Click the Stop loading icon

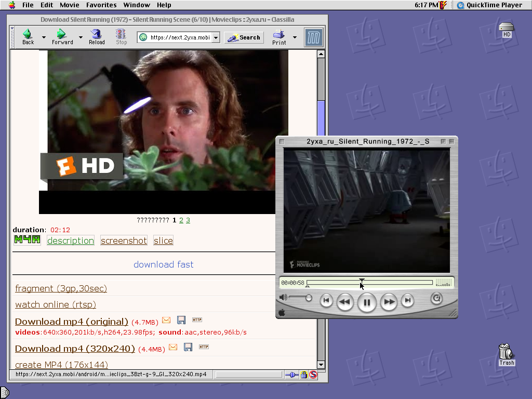pos(121,37)
